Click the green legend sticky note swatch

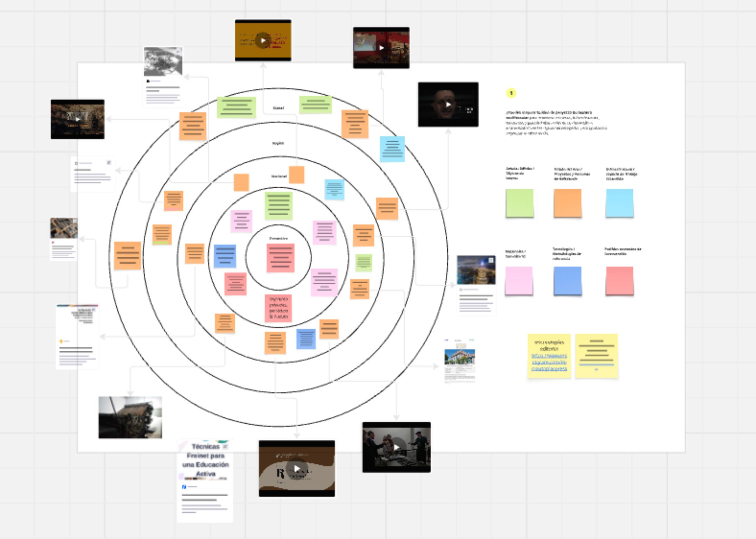click(x=520, y=203)
